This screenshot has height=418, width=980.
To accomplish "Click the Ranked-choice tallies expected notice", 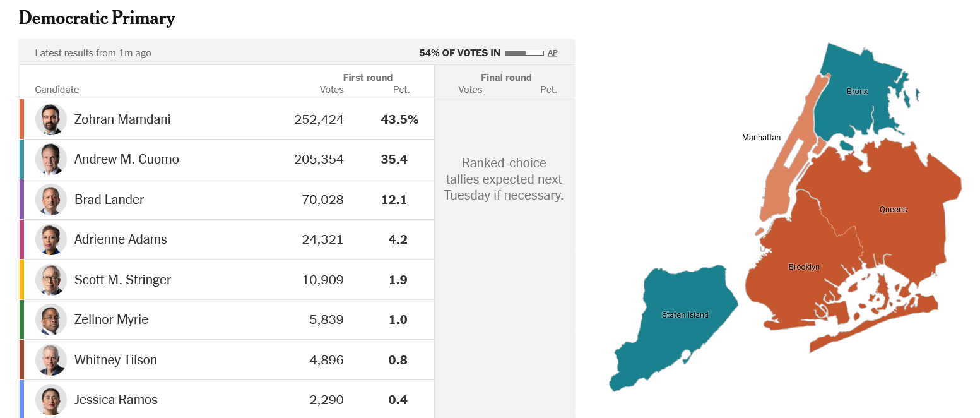I will point(504,179).
